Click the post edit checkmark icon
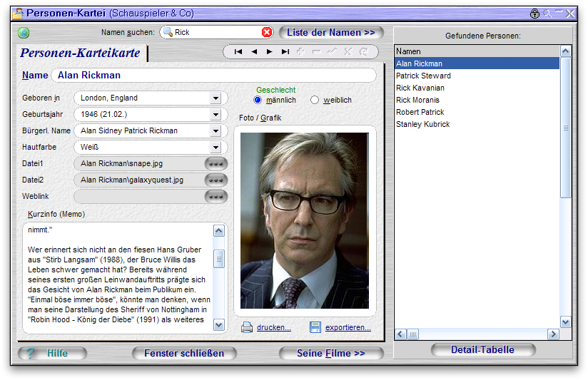The width and height of the screenshot is (588, 380). click(x=332, y=52)
